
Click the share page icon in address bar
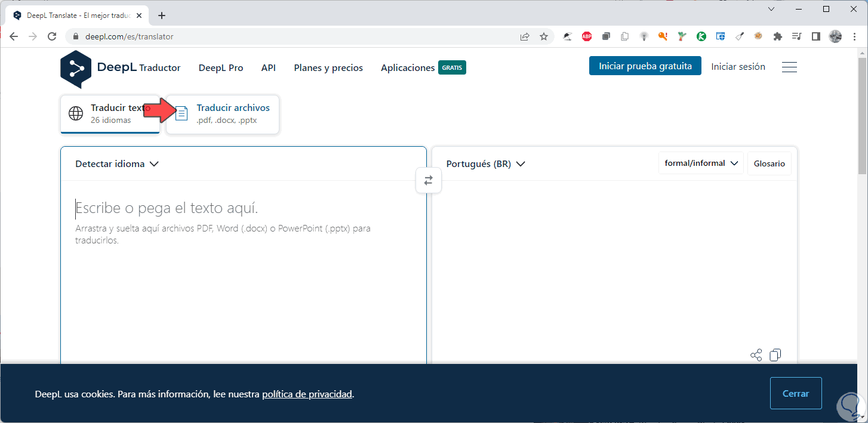pos(525,36)
